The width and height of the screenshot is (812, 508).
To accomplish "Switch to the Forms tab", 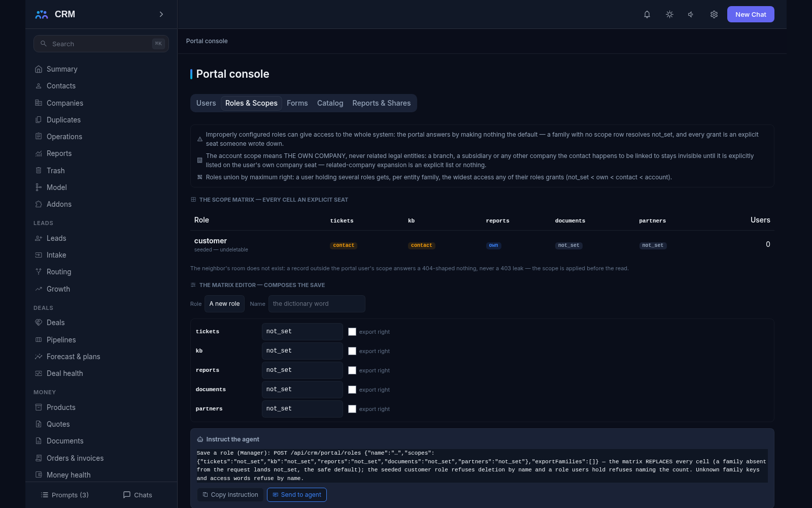I will (297, 103).
